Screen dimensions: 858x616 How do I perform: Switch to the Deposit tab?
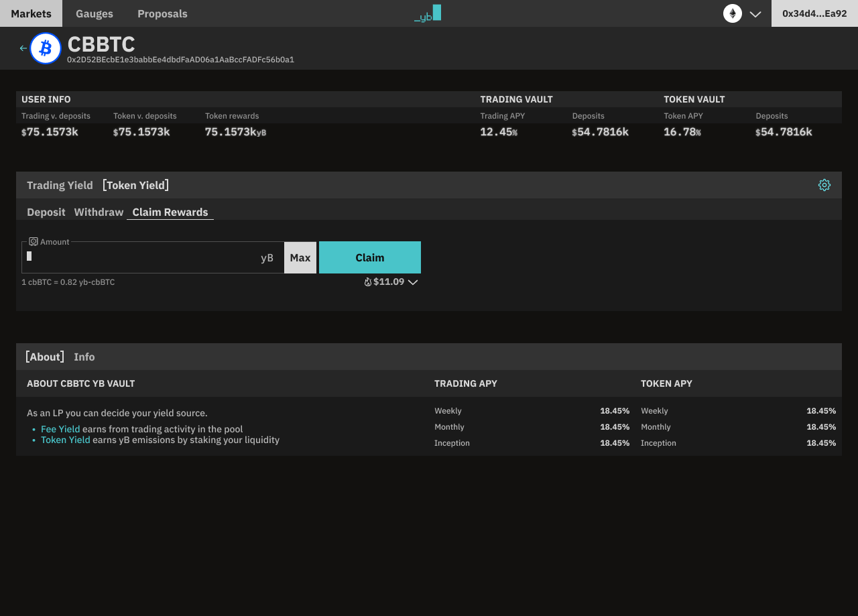pyautogui.click(x=46, y=212)
